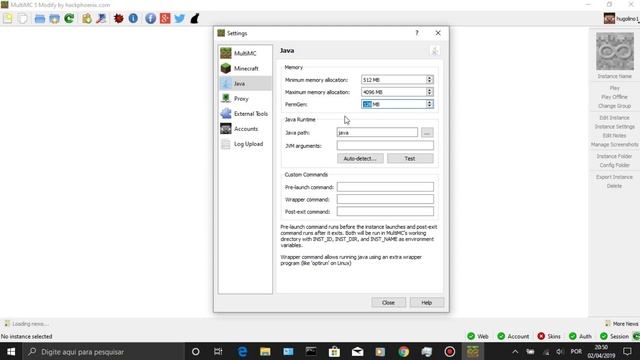Image resolution: width=640 pixels, height=360 pixels.
Task: Click the JVM arguments field
Action: click(385, 145)
